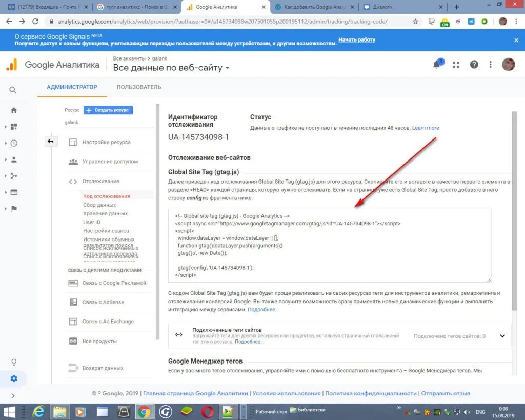
Task: Switch to the 'ПОЛЬЗОВАТЕЛЬ' tab
Action: (138, 87)
